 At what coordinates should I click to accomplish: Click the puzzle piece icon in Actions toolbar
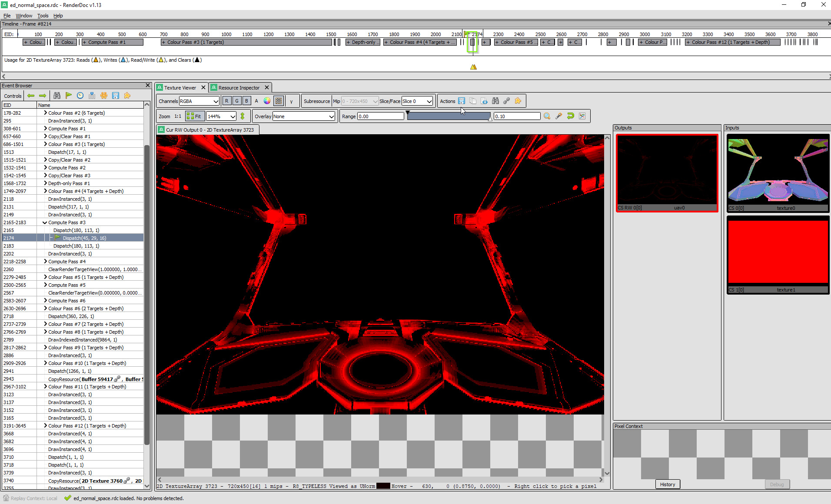pos(518,101)
